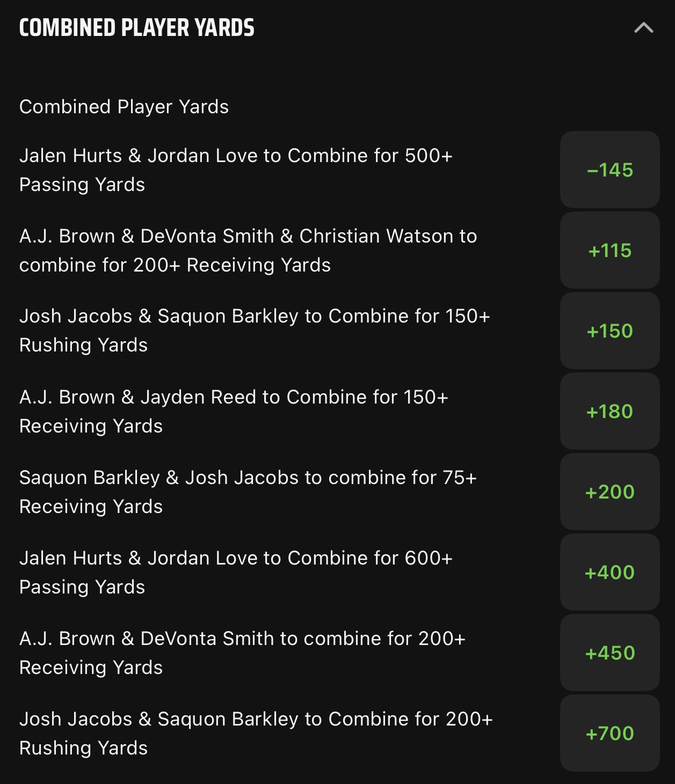Viewport: 675px width, 784px height.
Task: Tap Jacobs & Barkley 150+ Rushing Yards text
Action: coord(255,331)
